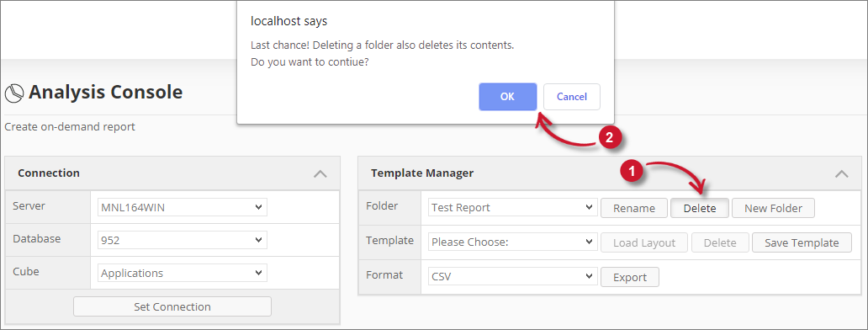Image resolution: width=868 pixels, height=330 pixels.
Task: Click the Format row label
Action: pyautogui.click(x=384, y=274)
